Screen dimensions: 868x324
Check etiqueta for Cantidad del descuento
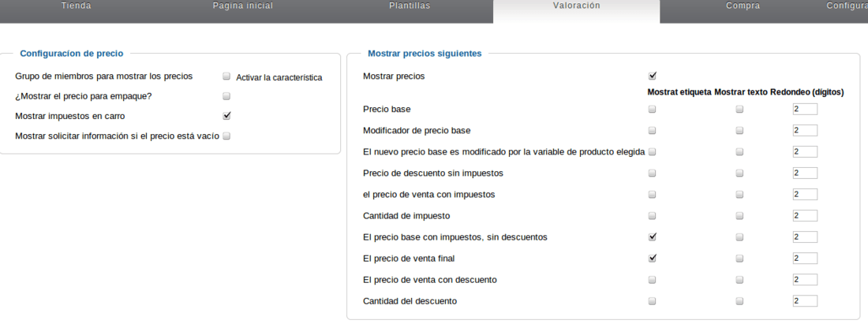652,301
